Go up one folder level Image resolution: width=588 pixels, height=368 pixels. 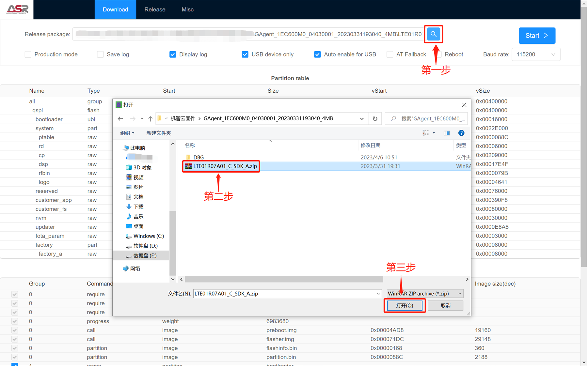150,119
